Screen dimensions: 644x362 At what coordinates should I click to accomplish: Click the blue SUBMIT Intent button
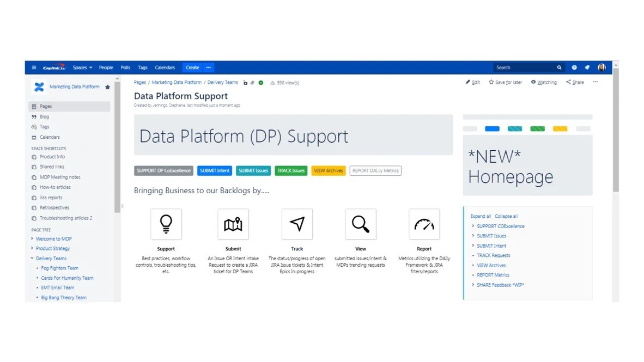[214, 171]
